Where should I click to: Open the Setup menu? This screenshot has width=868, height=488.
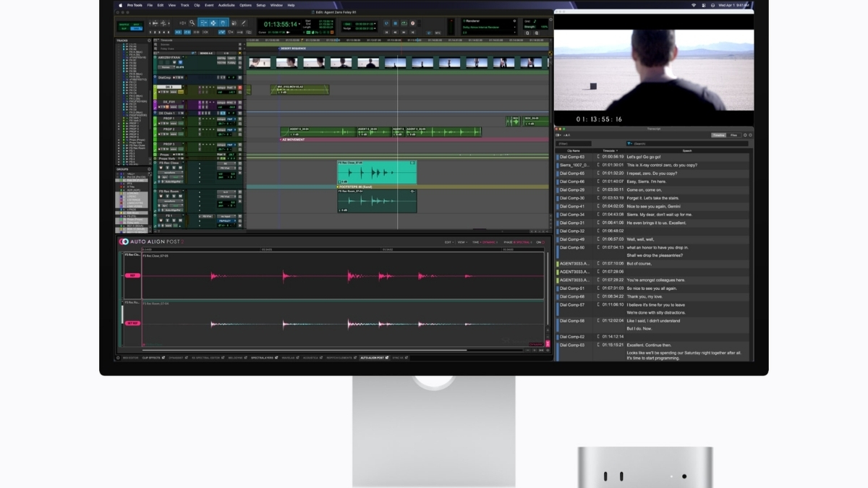click(261, 5)
